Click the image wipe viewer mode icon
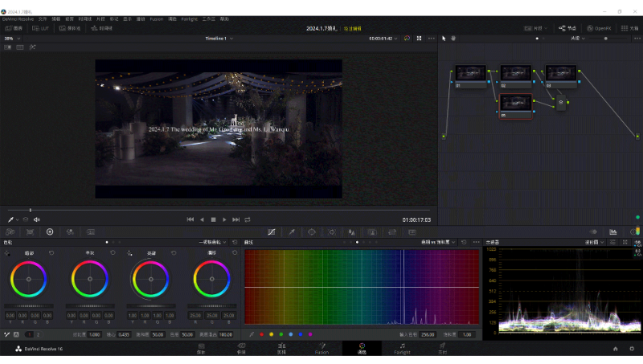643x364 pixels. click(8, 47)
